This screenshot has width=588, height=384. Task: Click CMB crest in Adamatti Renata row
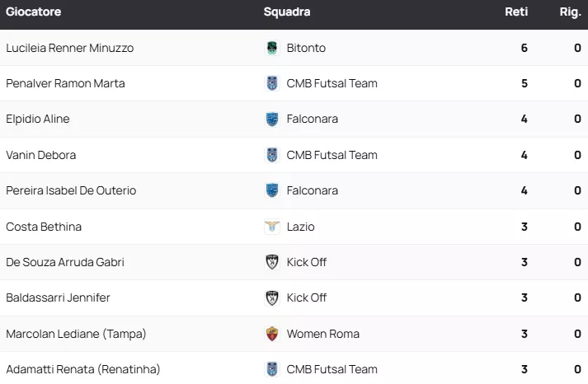pyautogui.click(x=272, y=369)
